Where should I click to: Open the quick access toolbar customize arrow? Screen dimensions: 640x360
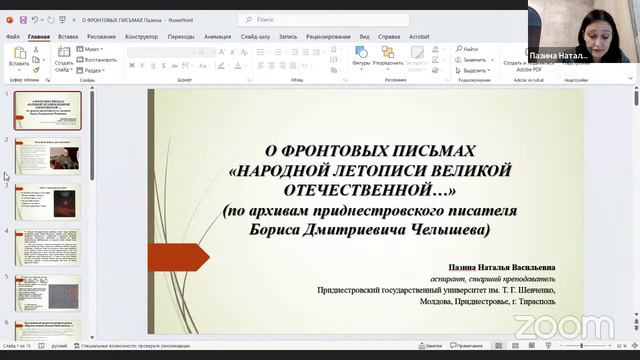point(74,20)
